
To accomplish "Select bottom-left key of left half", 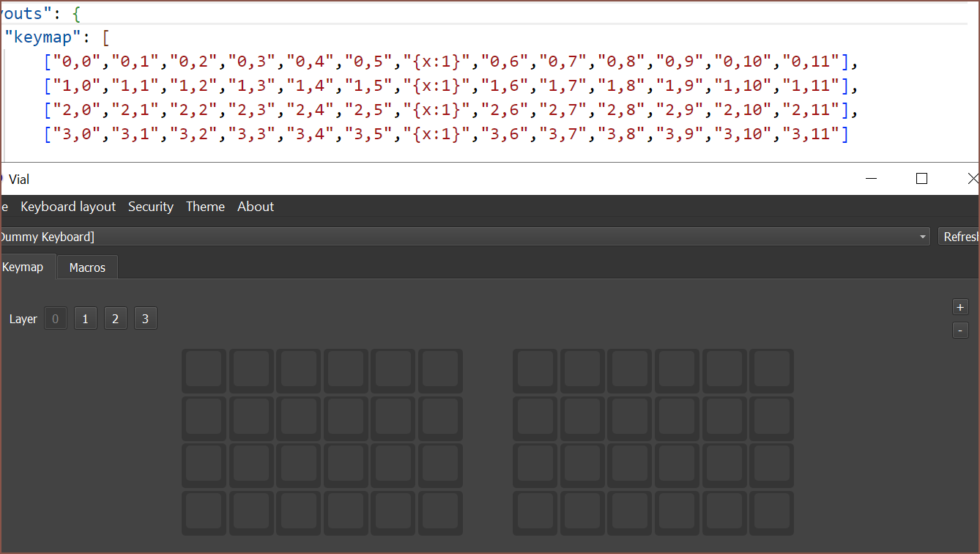I will point(204,513).
